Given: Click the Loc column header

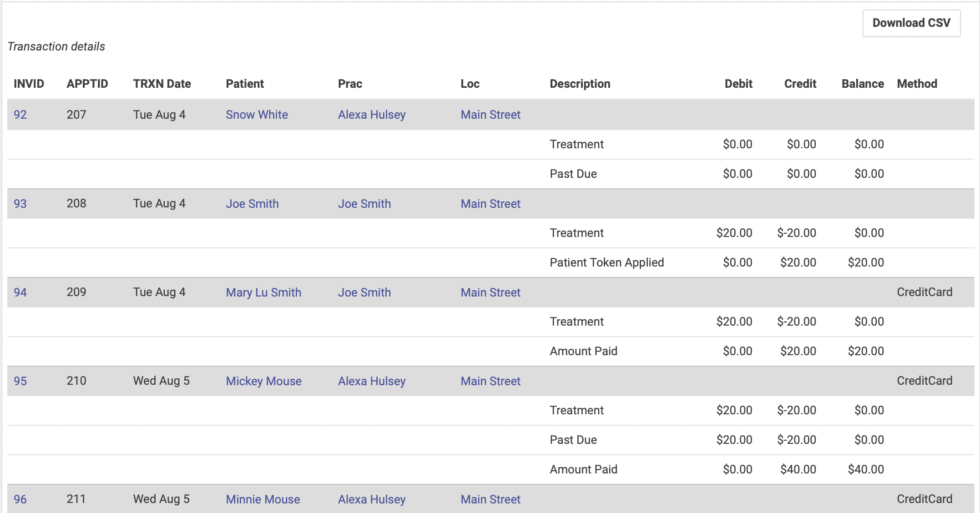Looking at the screenshot, I should click(x=470, y=84).
